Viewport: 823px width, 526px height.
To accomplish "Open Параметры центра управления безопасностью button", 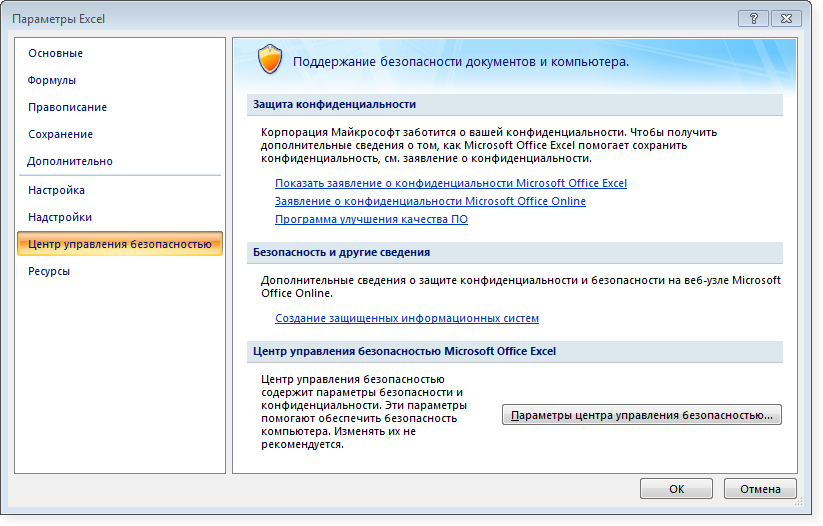I will click(x=641, y=415).
